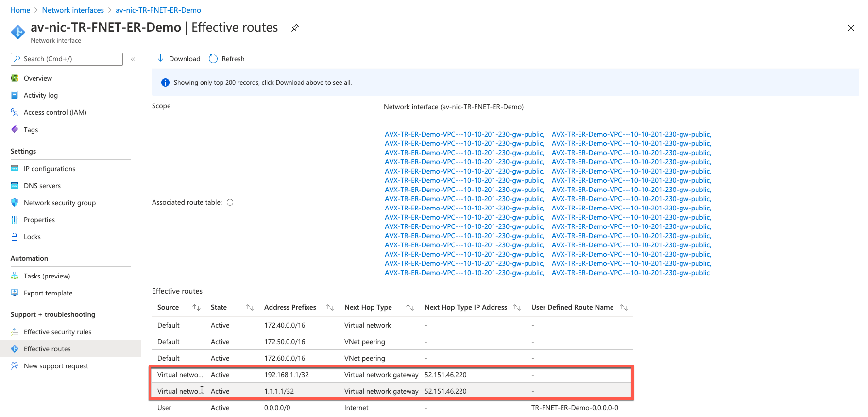Viewport: 868px width, 417px height.
Task: Click info icon in the 200 records banner
Action: coord(165,83)
